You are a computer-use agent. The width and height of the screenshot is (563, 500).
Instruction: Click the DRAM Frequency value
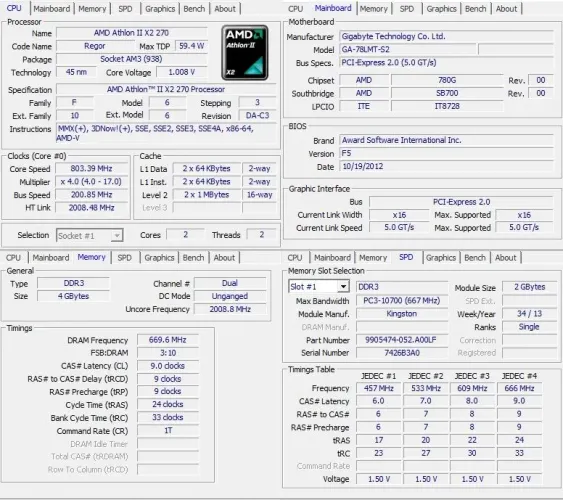pos(168,340)
